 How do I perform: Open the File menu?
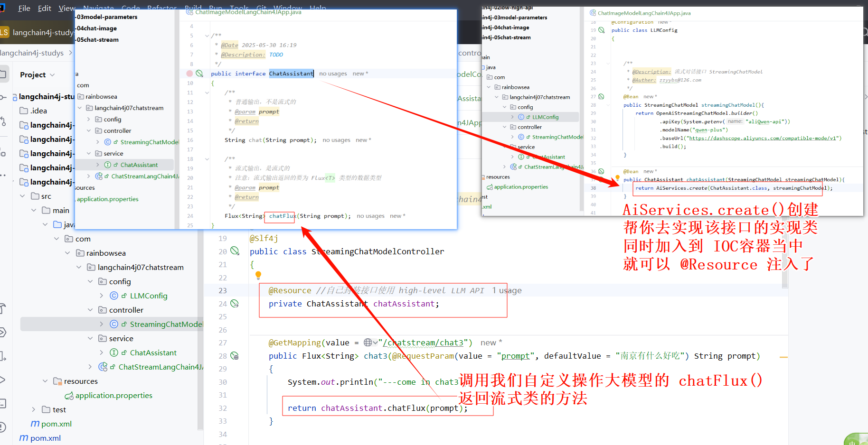pyautogui.click(x=24, y=8)
